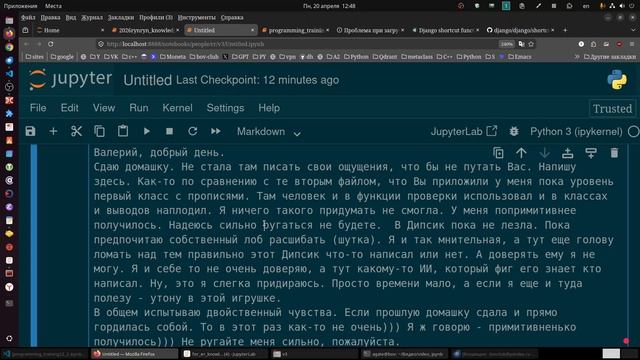Screen dimensions: 640x360
Task: Copy the selected cell in the Jupyter toolbar
Action: tap(99, 131)
